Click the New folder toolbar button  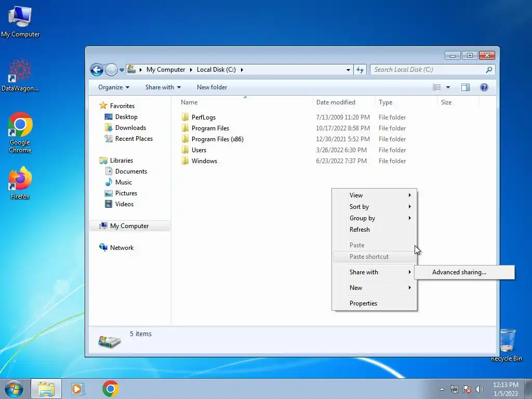[x=212, y=87]
